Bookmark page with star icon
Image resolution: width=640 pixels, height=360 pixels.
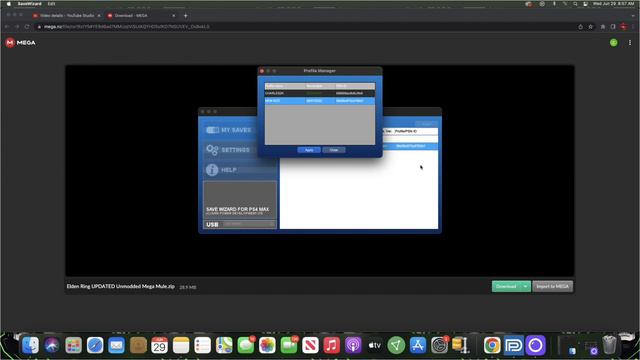coord(591,27)
